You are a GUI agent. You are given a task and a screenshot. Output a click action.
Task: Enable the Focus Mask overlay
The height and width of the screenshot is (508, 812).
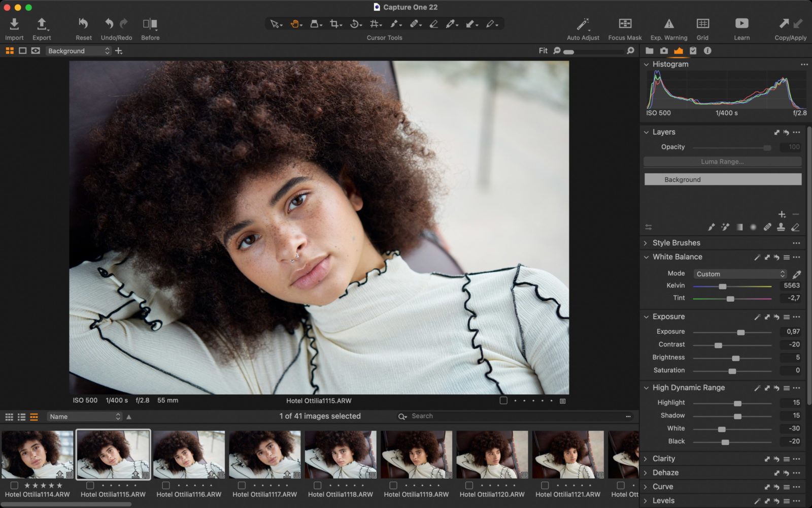(x=624, y=23)
